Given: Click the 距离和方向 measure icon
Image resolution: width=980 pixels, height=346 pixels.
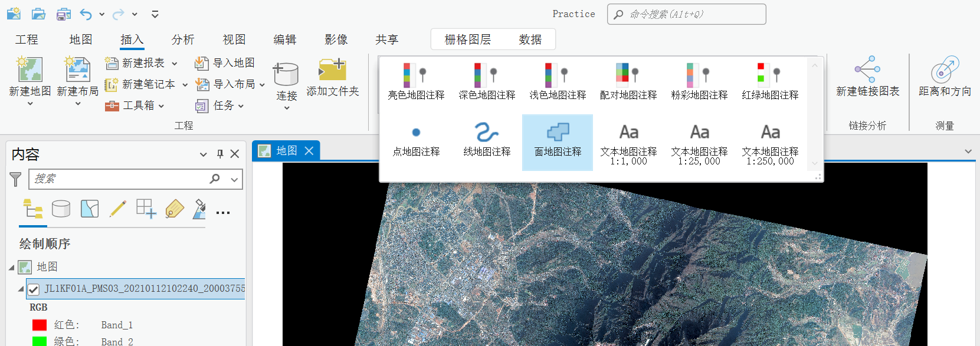Looking at the screenshot, I should point(945,69).
